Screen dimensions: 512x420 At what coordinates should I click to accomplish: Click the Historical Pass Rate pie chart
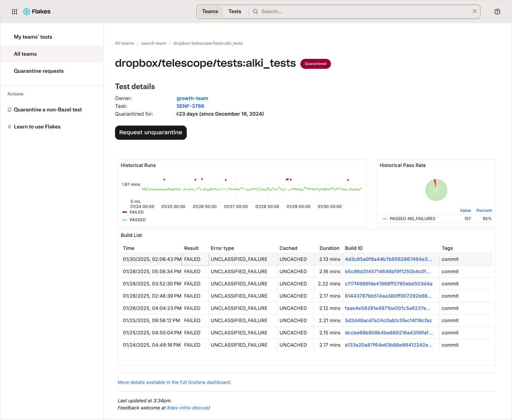coord(436,190)
